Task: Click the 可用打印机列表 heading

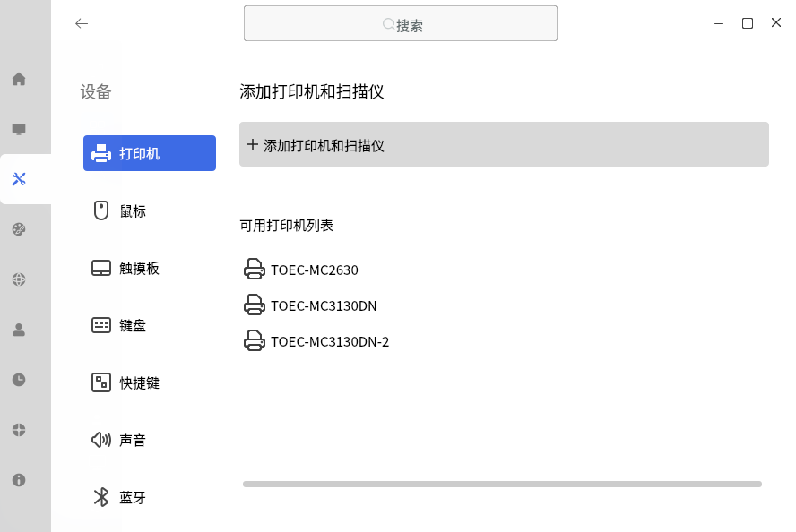Action: [x=286, y=225]
